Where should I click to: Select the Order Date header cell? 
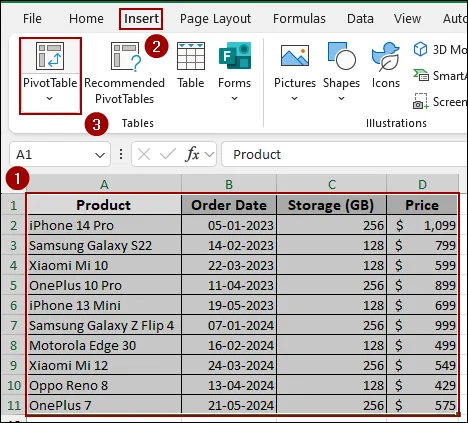coord(229,205)
